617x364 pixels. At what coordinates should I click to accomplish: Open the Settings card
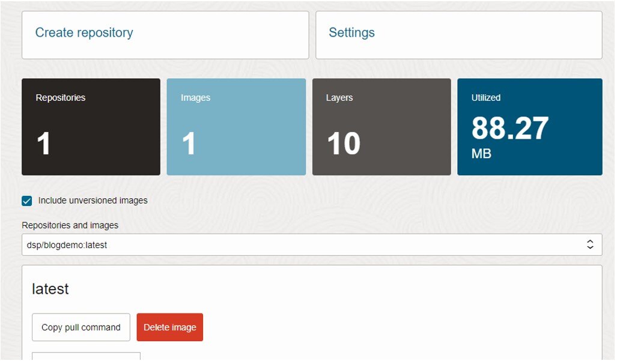(458, 34)
